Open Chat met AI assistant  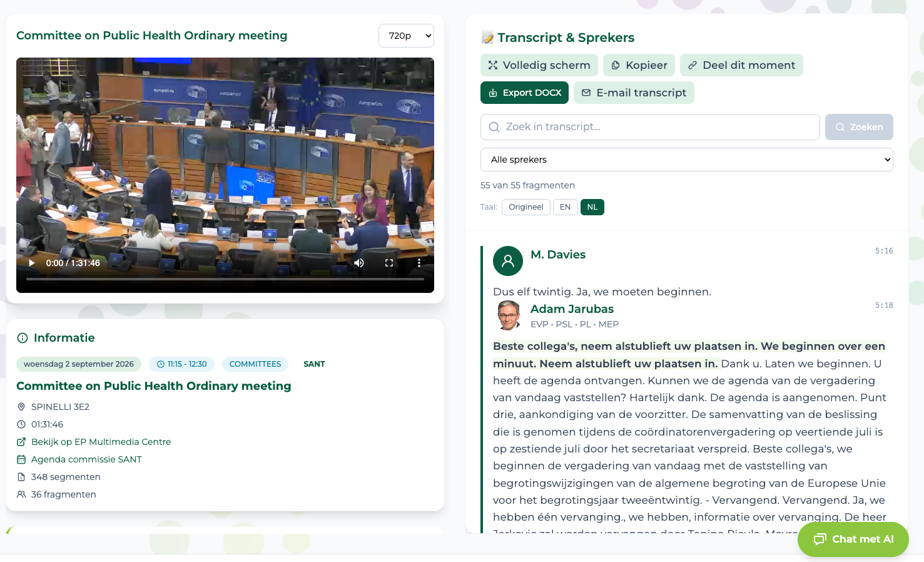click(853, 539)
